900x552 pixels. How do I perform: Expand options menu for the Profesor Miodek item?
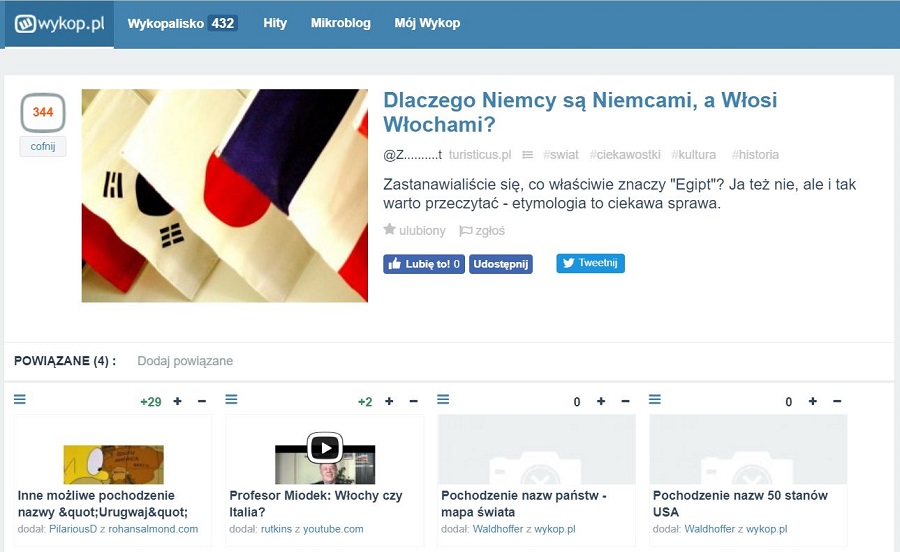(x=232, y=400)
